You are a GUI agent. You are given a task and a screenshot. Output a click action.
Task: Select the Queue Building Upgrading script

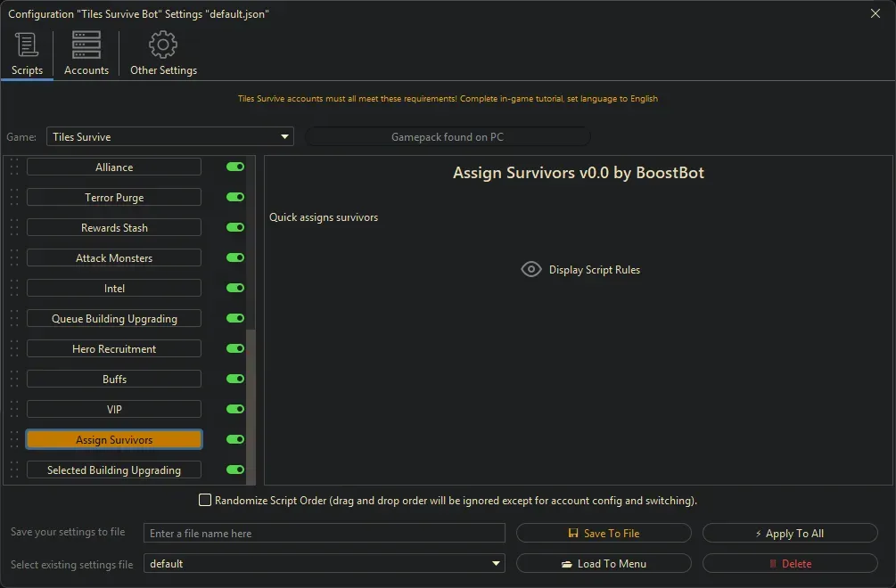[x=114, y=319]
